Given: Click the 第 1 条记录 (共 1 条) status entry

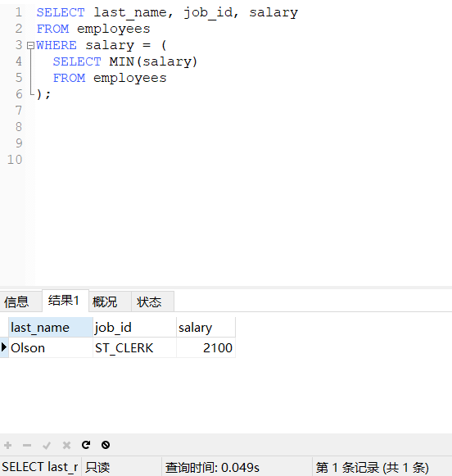Looking at the screenshot, I should [x=372, y=467].
